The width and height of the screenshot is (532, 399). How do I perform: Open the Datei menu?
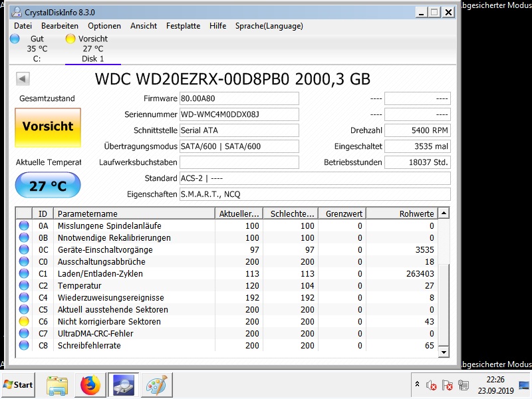point(23,26)
